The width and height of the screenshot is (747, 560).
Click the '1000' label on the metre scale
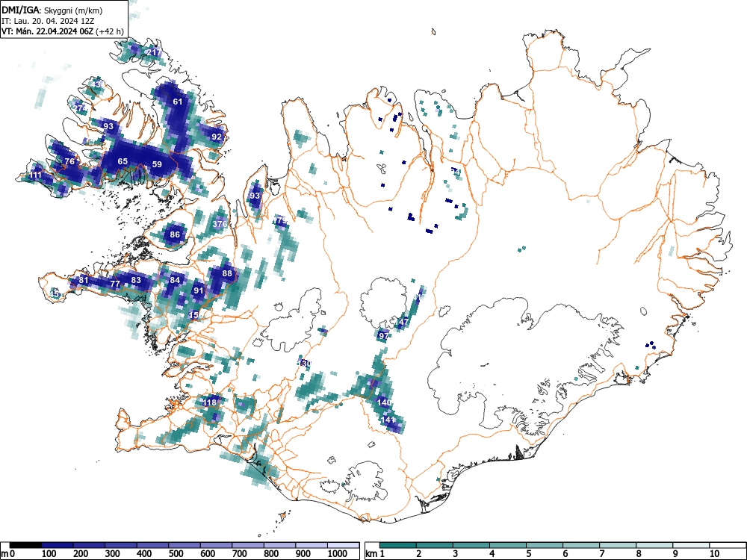point(338,554)
